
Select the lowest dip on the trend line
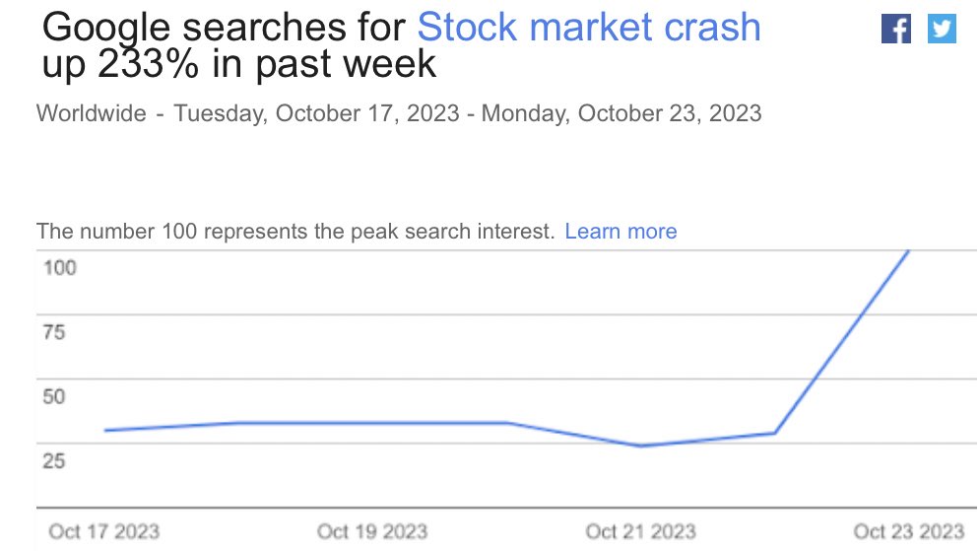coord(640,446)
